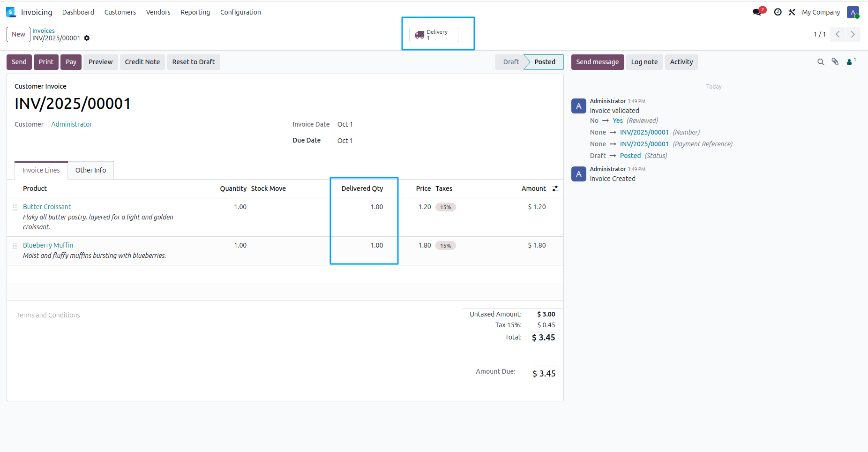Open the Blueberry Muffin product link
Viewport: 868px width, 452px height.
point(48,245)
